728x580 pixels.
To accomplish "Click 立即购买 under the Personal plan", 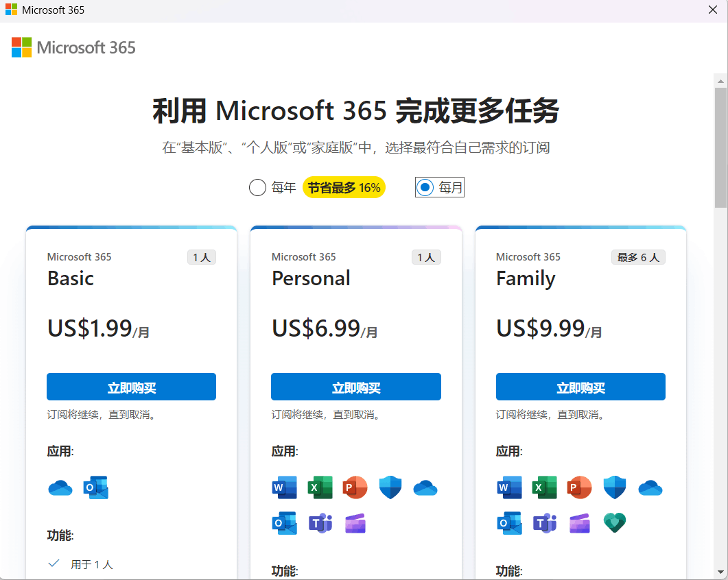I will pos(355,386).
